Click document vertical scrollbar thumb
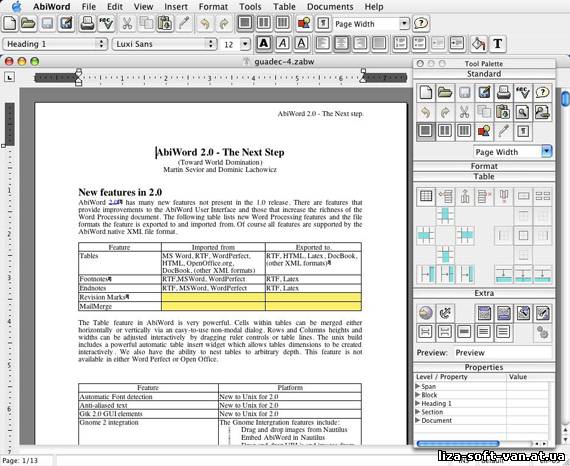Screen dimensions: 570x466 [566, 99]
